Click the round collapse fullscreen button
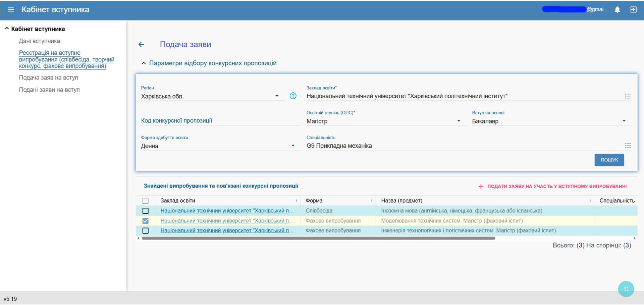This screenshot has width=644, height=305. [x=626, y=289]
